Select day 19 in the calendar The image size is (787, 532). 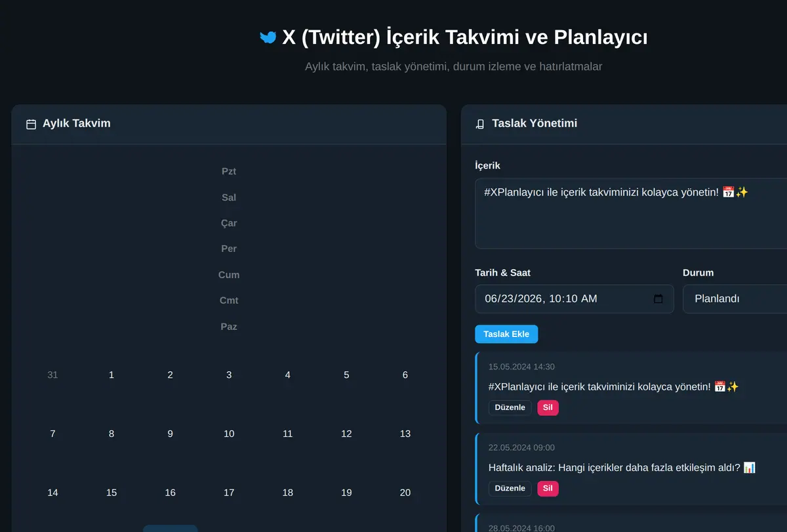click(346, 493)
